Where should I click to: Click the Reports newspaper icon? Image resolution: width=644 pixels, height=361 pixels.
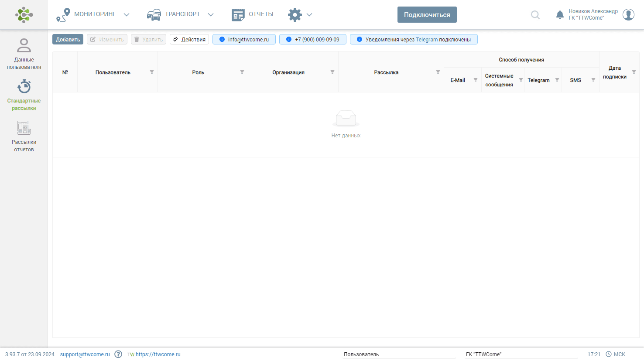click(238, 15)
